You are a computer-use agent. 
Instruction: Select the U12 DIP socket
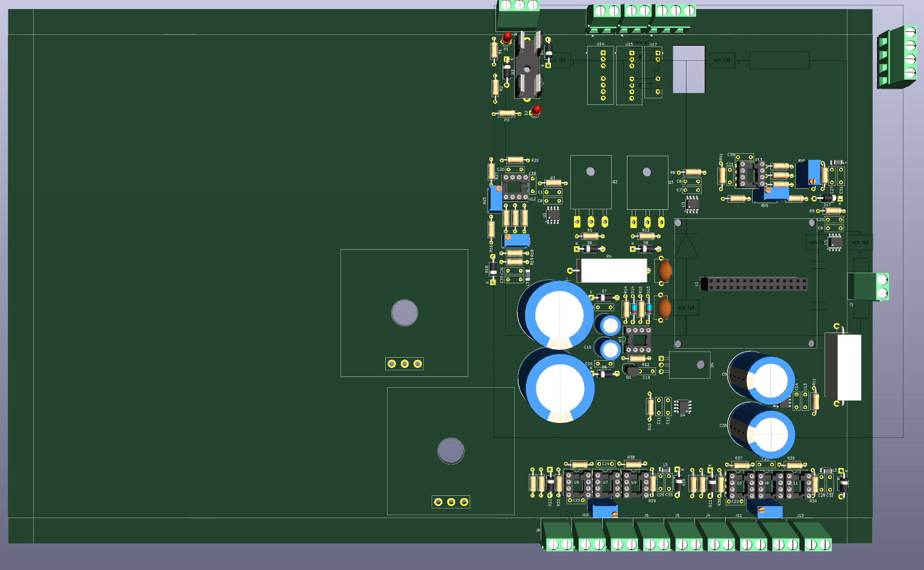tap(516, 187)
